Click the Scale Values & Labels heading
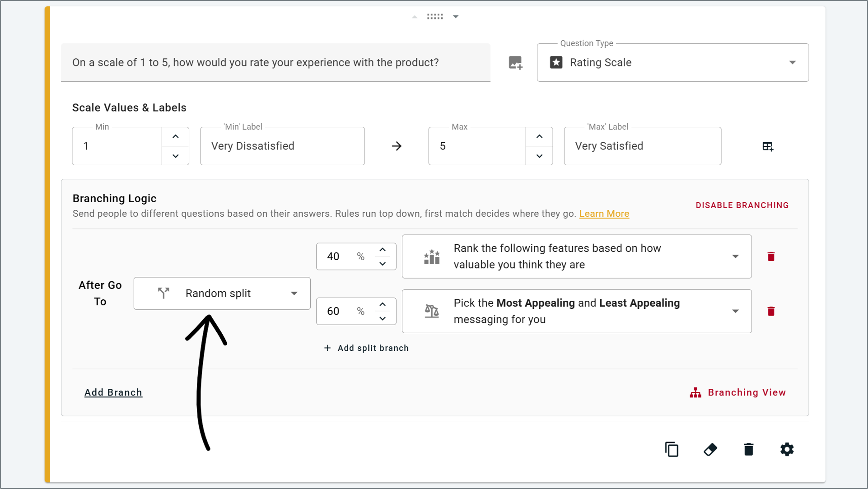The width and height of the screenshot is (868, 489). [129, 107]
